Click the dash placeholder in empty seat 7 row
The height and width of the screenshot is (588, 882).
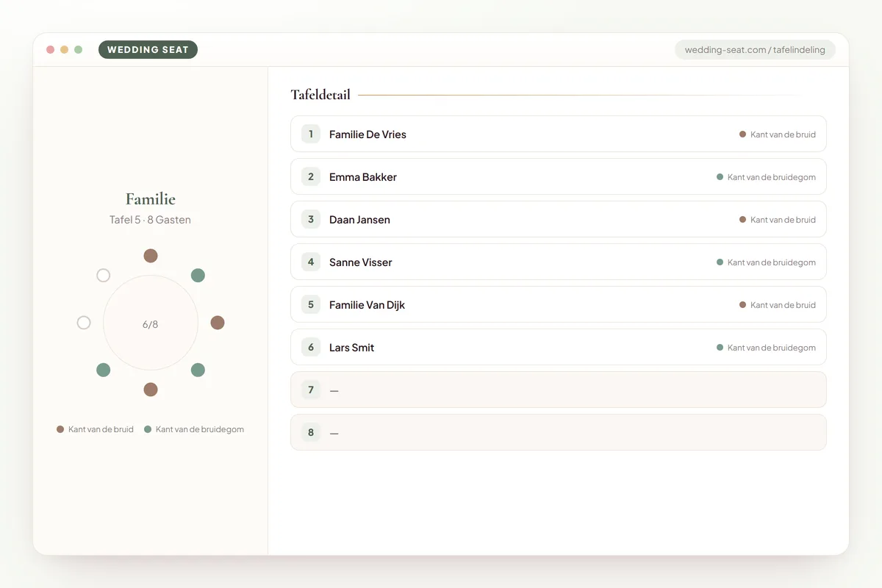(x=334, y=390)
